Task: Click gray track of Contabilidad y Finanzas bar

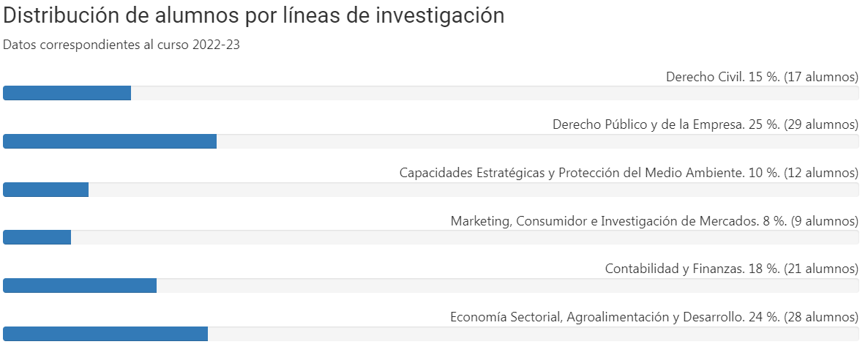Action: click(x=507, y=286)
